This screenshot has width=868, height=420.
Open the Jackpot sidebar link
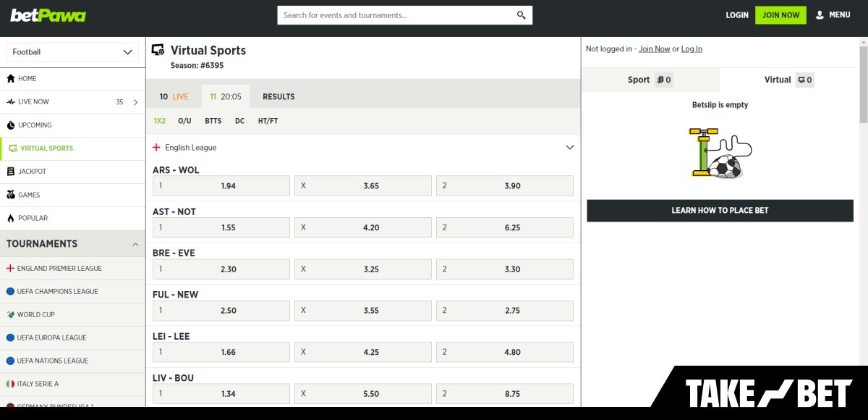tap(72, 172)
